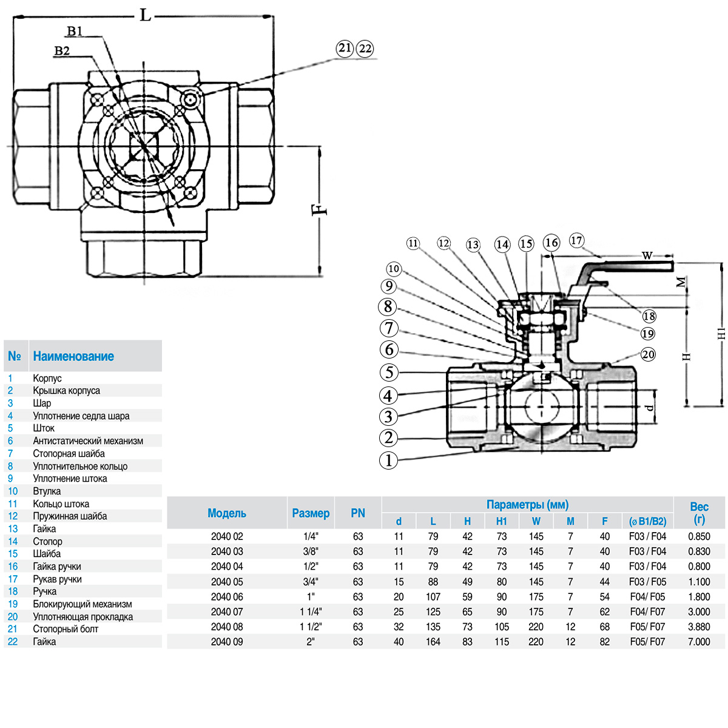Click the "Модель" table header
The height and width of the screenshot is (728, 728).
[x=227, y=513]
